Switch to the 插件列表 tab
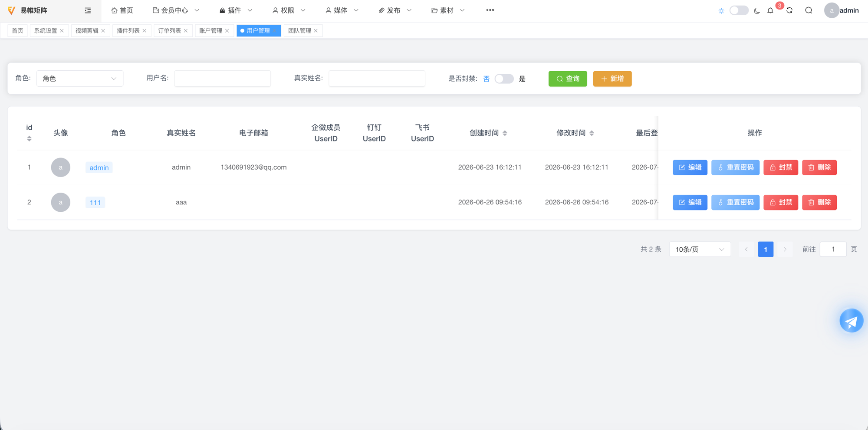The height and width of the screenshot is (430, 868). click(128, 31)
